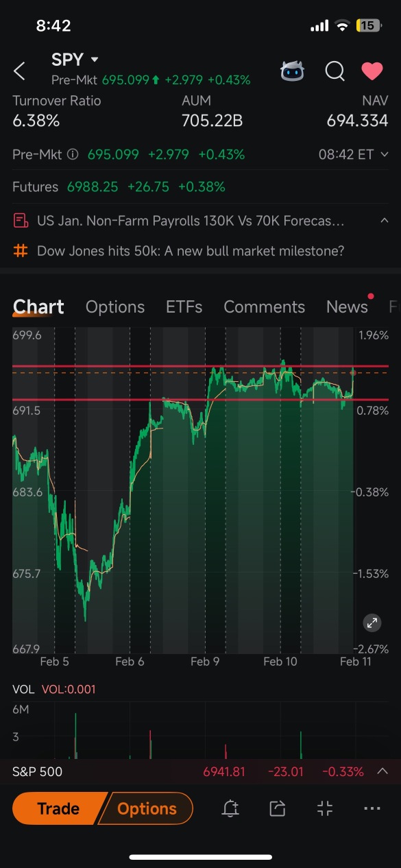Open the News tab

pos(347,306)
